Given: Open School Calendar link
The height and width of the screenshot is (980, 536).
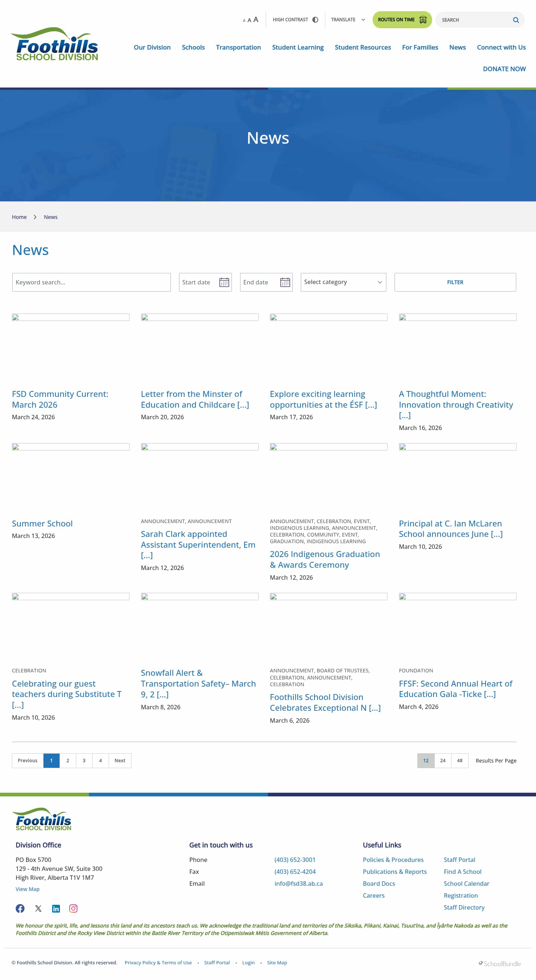Looking at the screenshot, I should tap(466, 883).
